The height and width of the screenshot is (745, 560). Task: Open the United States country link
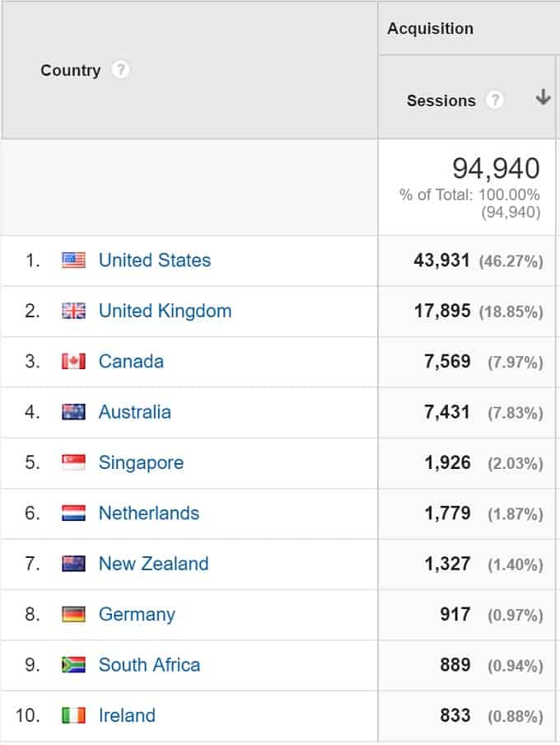click(x=154, y=260)
